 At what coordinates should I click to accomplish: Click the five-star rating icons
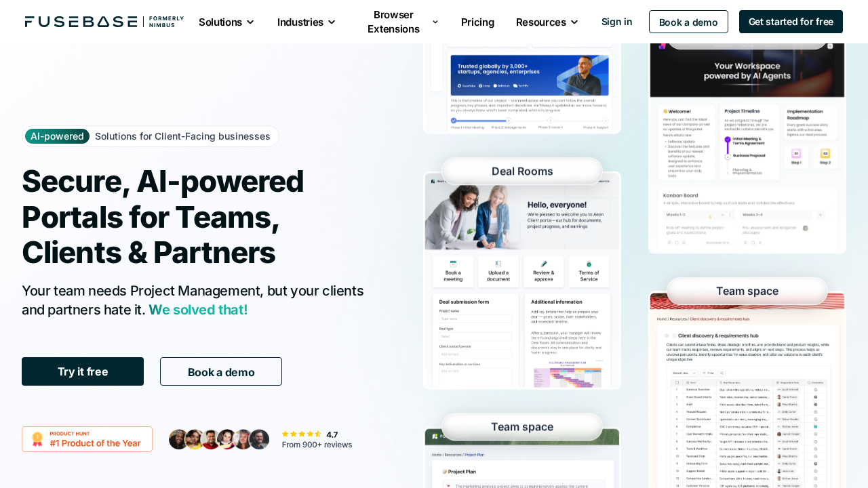click(302, 434)
